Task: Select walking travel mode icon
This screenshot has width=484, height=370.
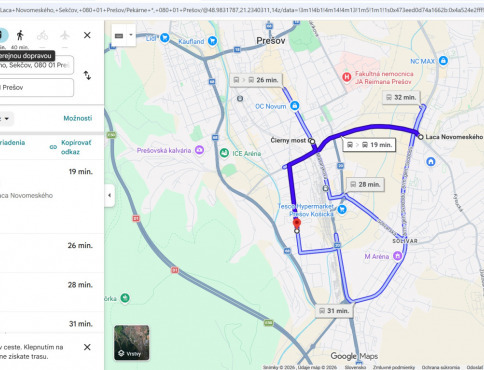Action: coord(20,35)
